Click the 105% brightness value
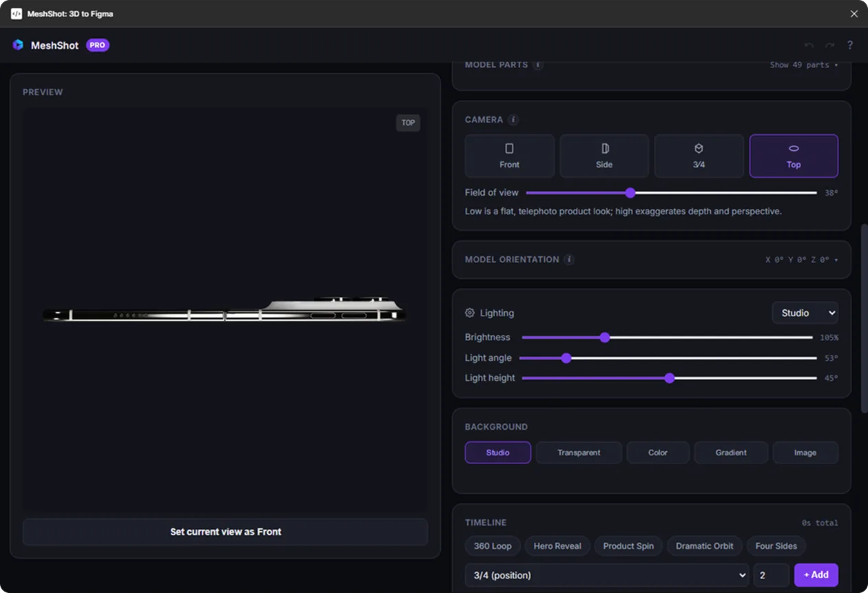The width and height of the screenshot is (868, 593). click(829, 337)
